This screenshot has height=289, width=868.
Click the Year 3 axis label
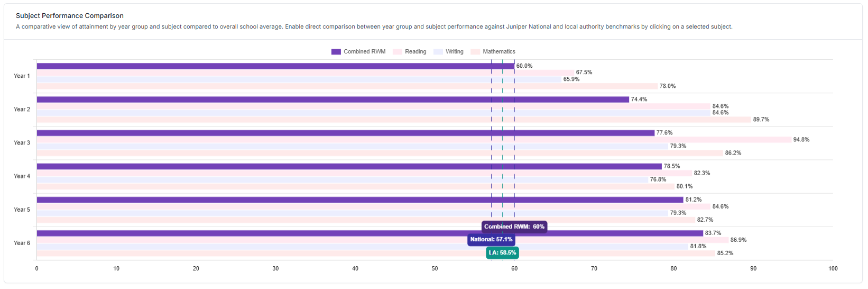tap(22, 143)
